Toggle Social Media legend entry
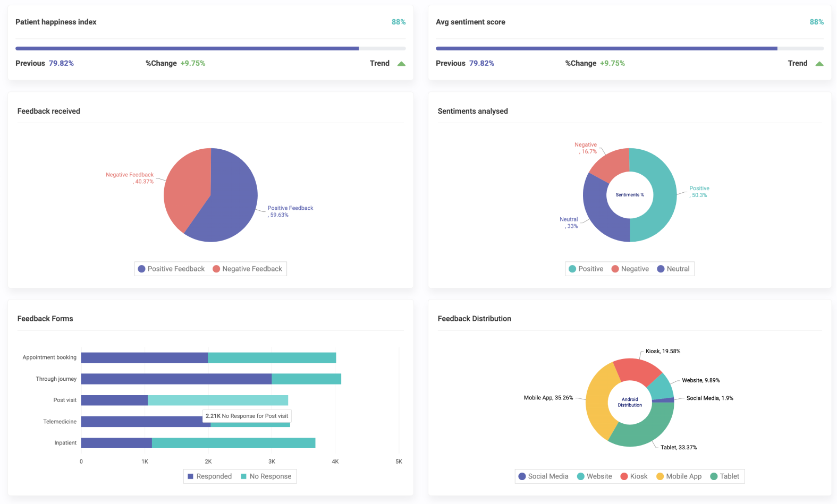The width and height of the screenshot is (837, 504). 543,476
